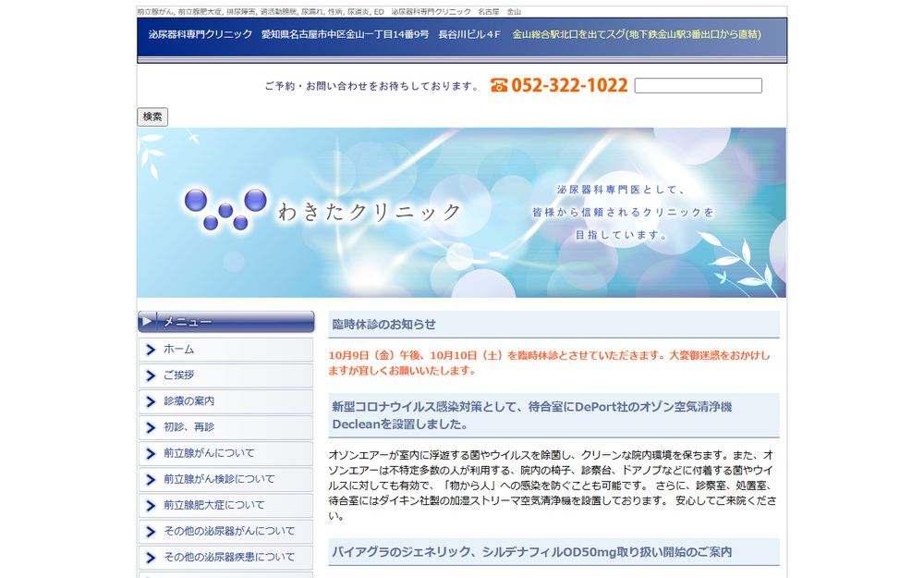Image resolution: width=924 pixels, height=578 pixels.
Task: Click the chevron icon beside その他の泌尿器疾患について
Action: 151,558
